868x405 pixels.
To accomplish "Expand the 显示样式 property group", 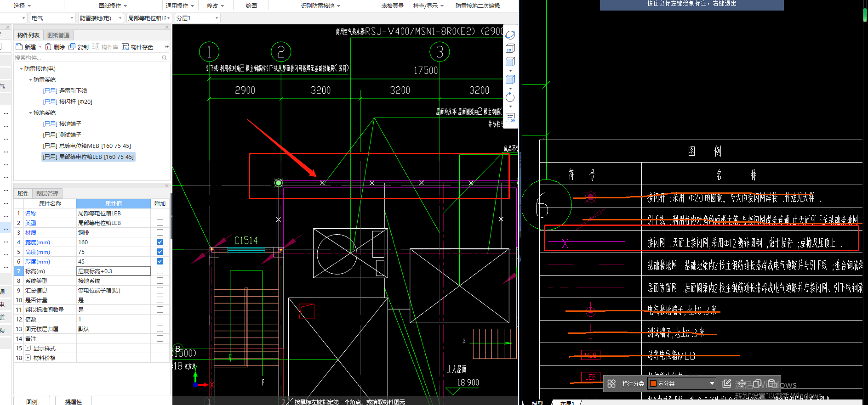I will [x=28, y=348].
